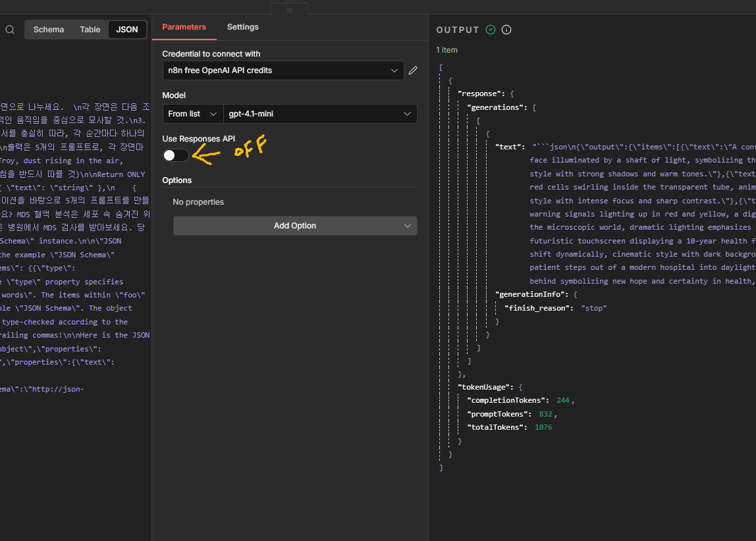The height and width of the screenshot is (541, 756).
Task: Click the totalTokens value 1076
Action: coord(543,427)
